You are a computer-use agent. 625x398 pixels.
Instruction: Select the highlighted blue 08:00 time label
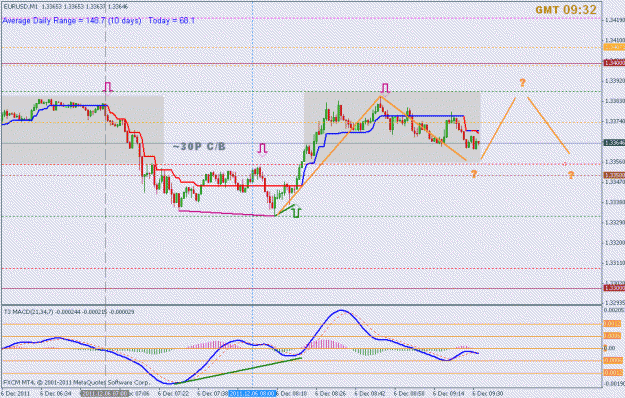point(252,394)
